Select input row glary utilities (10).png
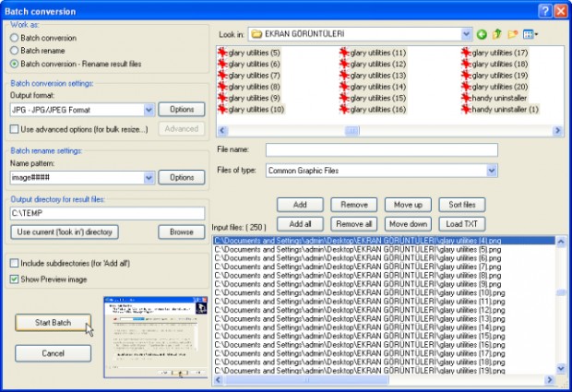 point(384,292)
